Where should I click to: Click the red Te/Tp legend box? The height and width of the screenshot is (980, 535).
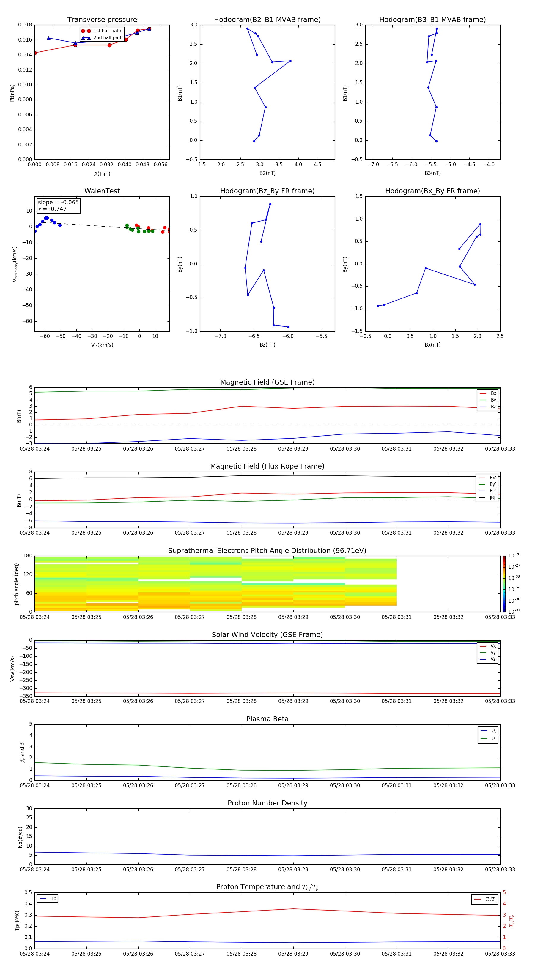[x=484, y=900]
